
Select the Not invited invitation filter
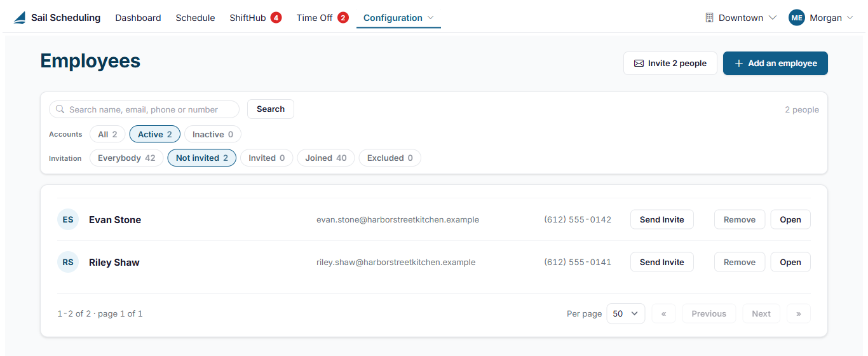tap(202, 158)
